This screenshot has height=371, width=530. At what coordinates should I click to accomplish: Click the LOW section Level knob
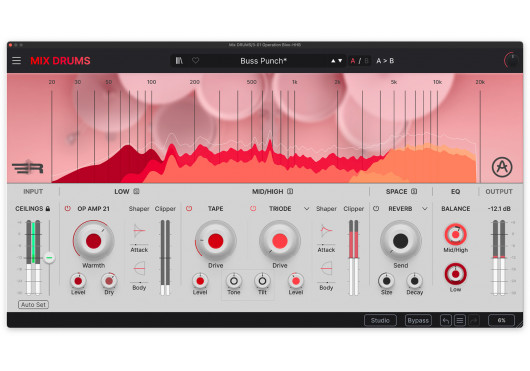tap(78, 281)
